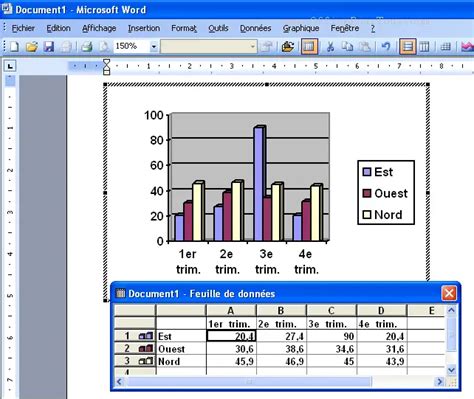Print the document with the printer icon
The image size is (474, 399).
point(87,46)
